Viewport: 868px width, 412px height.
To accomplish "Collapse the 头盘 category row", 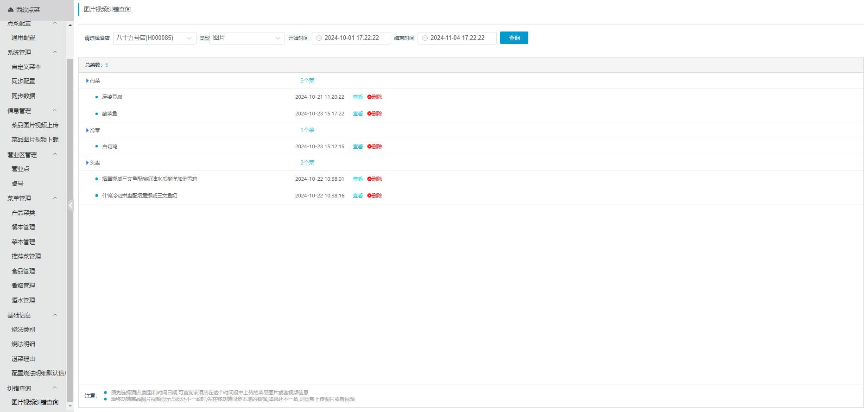I will tap(88, 163).
